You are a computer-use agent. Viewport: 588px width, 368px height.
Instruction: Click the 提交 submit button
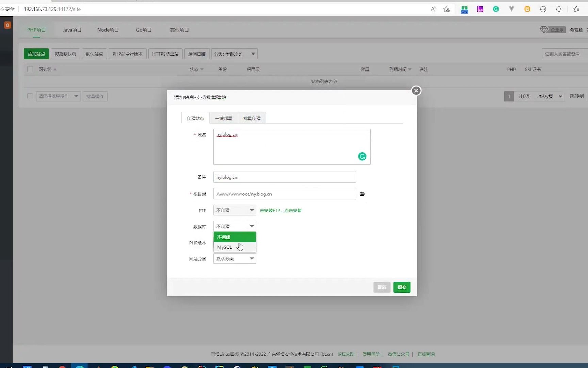(x=402, y=287)
